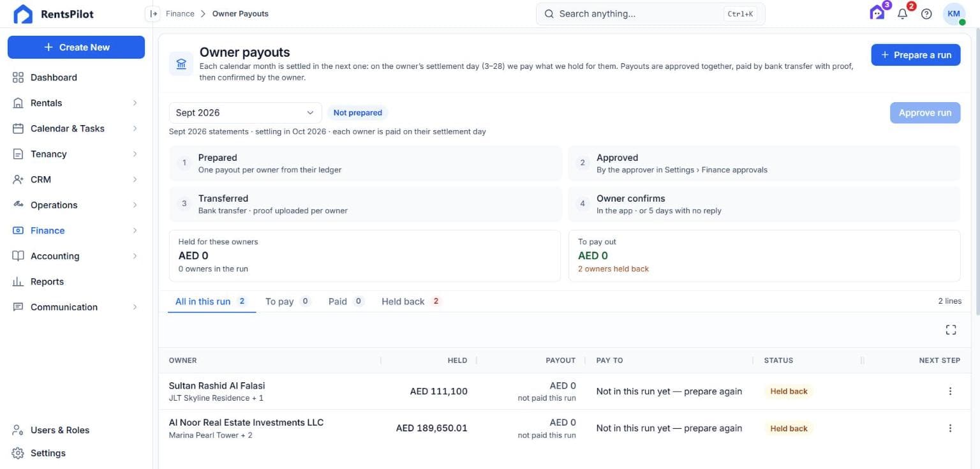
Task: Click the bank icon beside Owner payouts
Action: [x=181, y=64]
